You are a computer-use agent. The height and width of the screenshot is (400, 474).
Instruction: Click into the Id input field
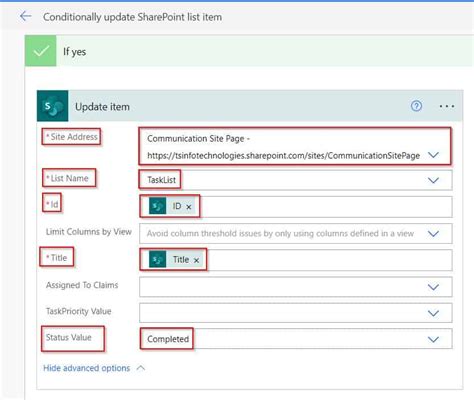pos(296,207)
